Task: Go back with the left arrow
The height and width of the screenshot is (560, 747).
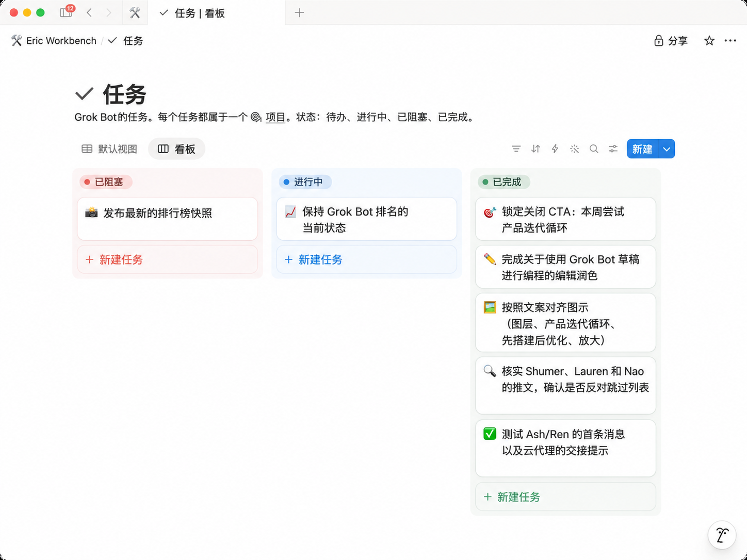Action: (x=89, y=13)
